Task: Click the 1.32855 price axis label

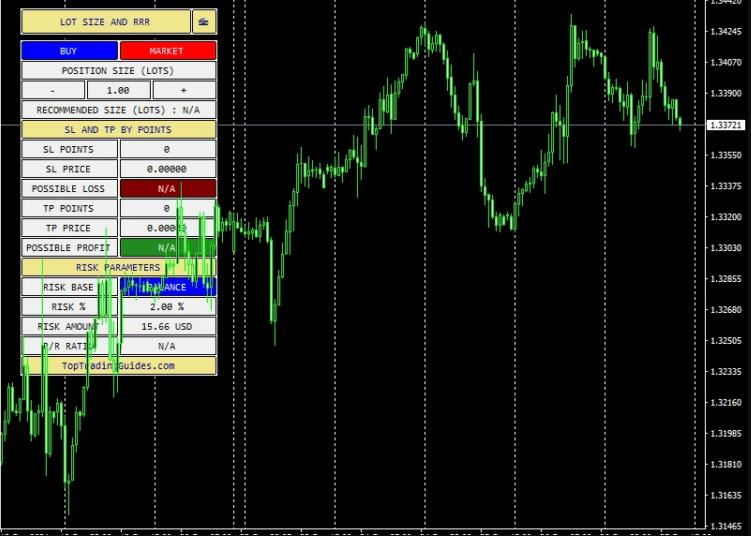Action: 726,279
